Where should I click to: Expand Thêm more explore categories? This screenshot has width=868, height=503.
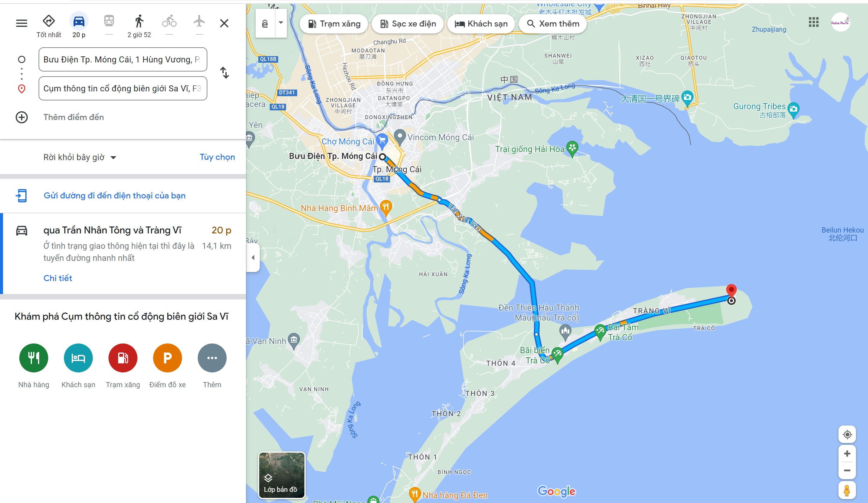[212, 365]
